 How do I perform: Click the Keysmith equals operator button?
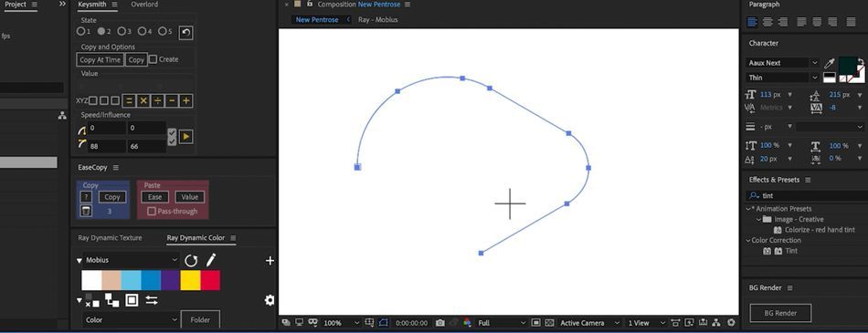[x=129, y=100]
